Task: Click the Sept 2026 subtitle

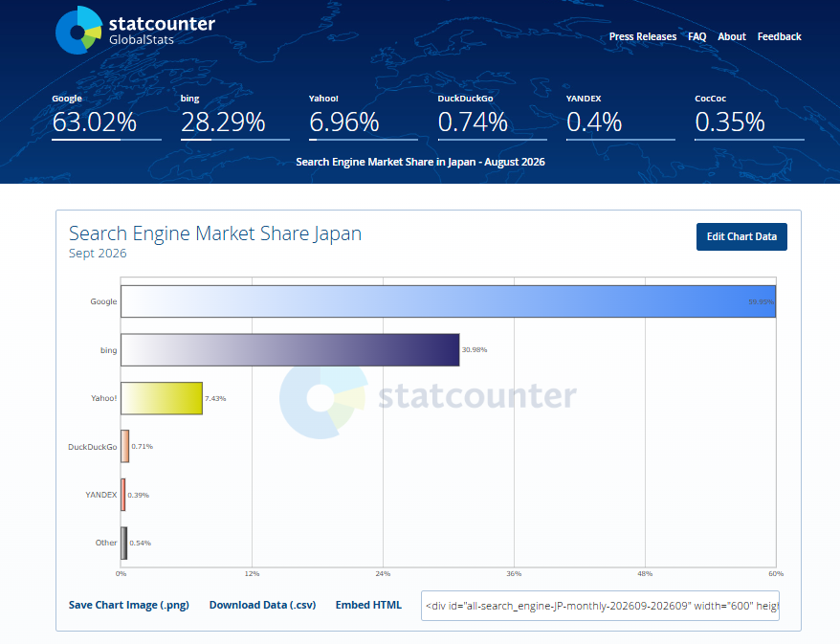Action: (98, 254)
